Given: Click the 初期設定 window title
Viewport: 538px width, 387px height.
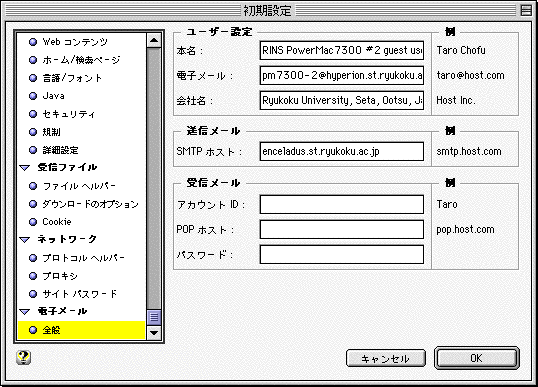Looking at the screenshot, I should click(267, 11).
